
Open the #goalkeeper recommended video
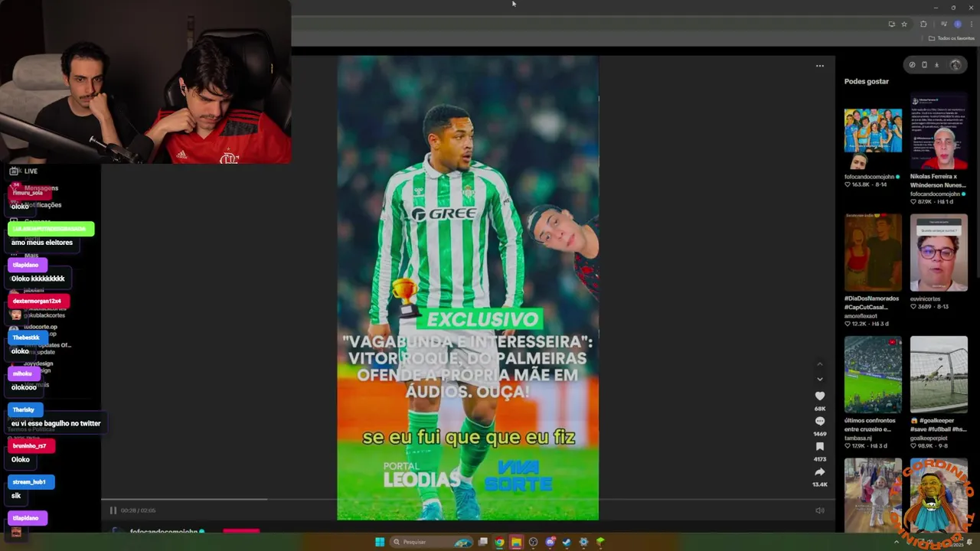point(939,375)
